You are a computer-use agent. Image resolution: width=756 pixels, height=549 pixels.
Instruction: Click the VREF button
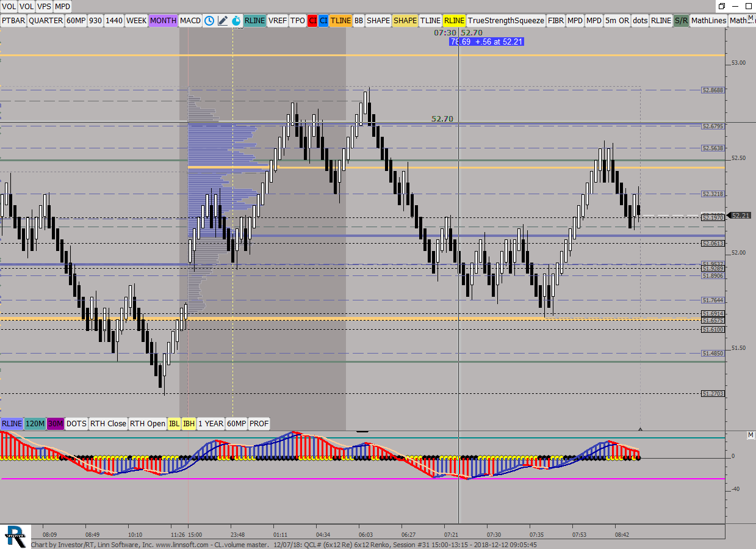tap(278, 21)
